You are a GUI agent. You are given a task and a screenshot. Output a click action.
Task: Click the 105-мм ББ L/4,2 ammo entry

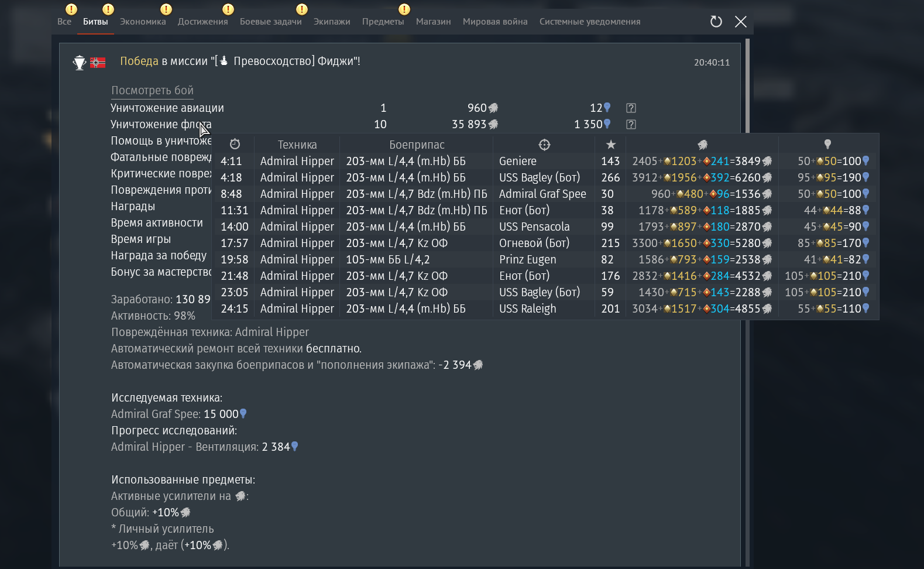388,259
